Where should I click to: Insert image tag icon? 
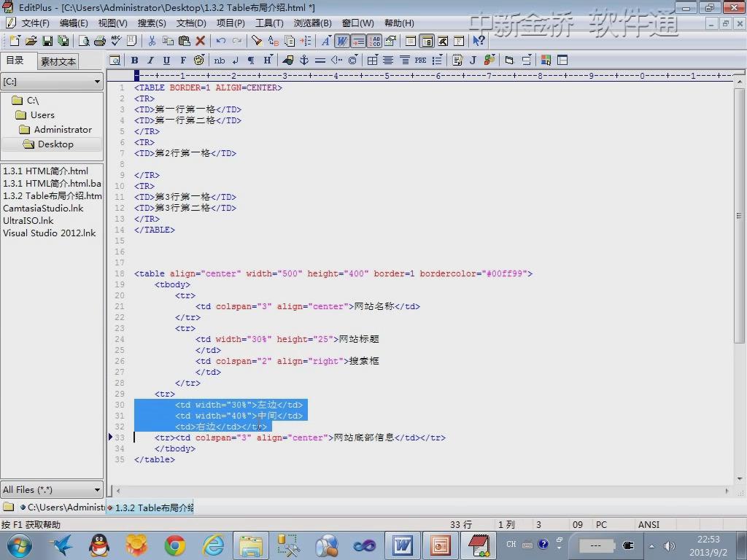287,61
